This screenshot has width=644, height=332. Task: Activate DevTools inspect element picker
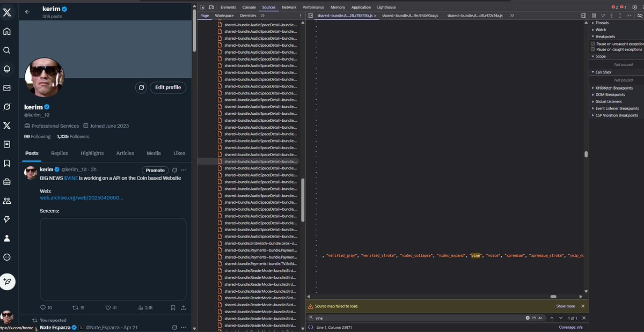203,8
